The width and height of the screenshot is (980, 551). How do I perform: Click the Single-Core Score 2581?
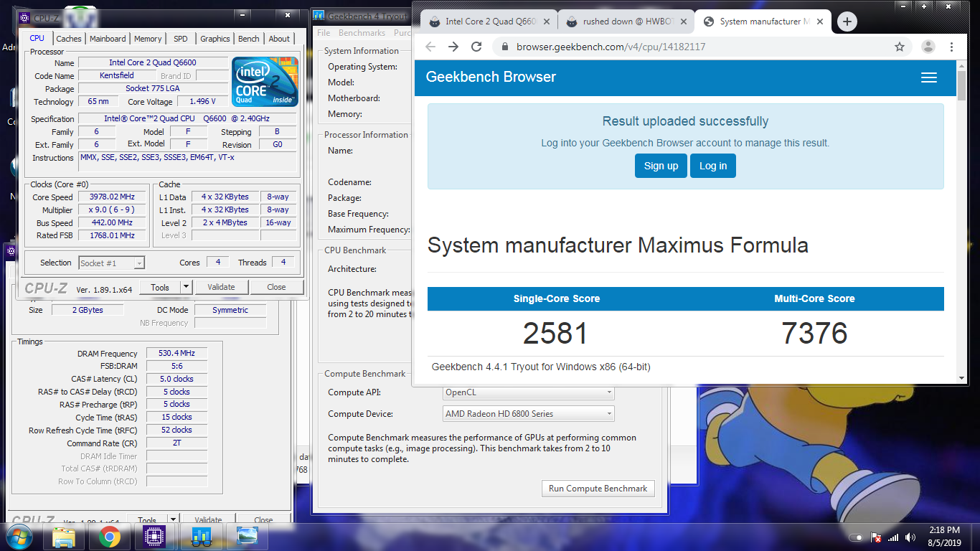tap(555, 334)
